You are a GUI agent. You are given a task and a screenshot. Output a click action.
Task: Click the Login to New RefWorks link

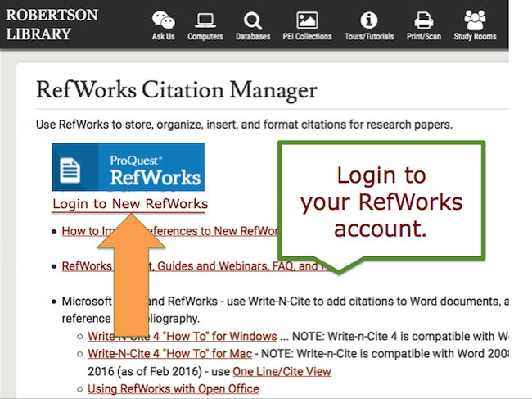130,204
